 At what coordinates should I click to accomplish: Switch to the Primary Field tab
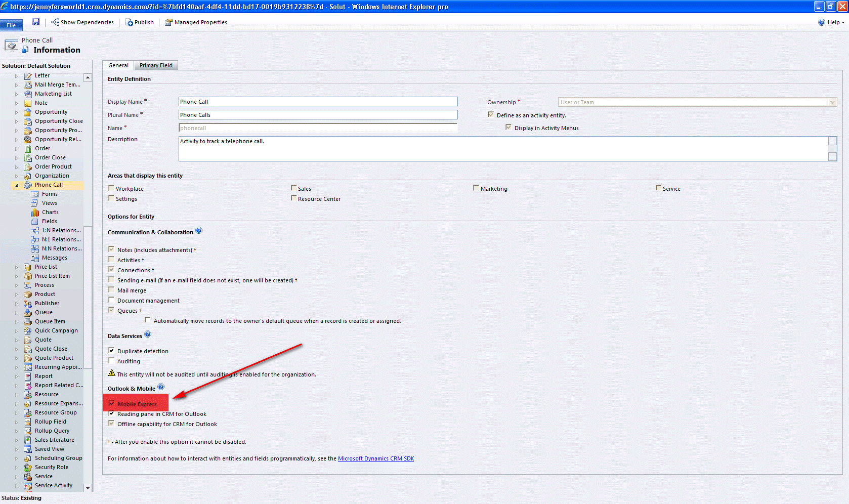click(156, 65)
